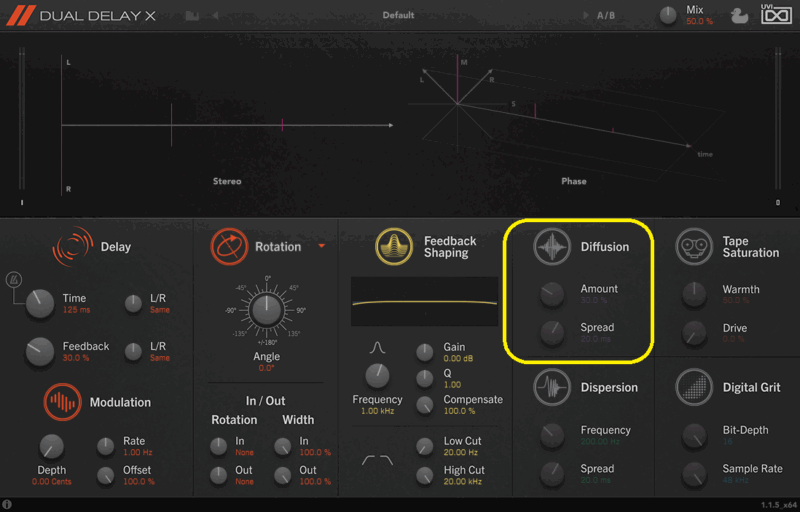Click the Dispersion Spread knob
Image resolution: width=800 pixels, height=512 pixels.
pos(552,474)
